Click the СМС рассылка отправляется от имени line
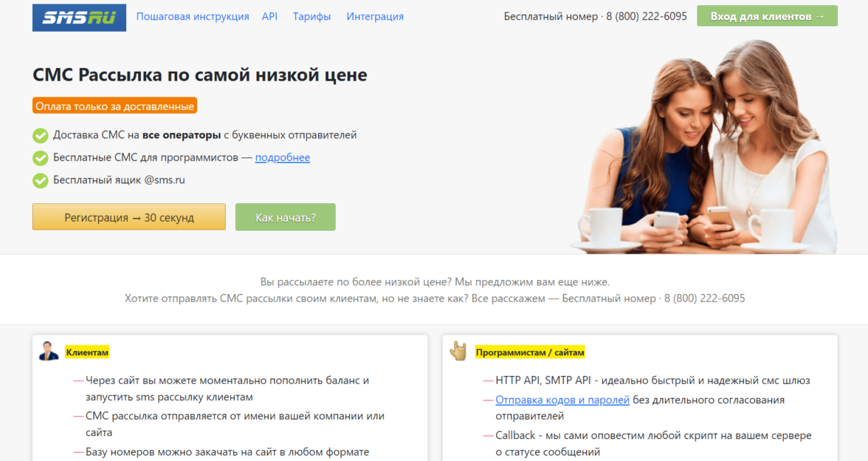 [235, 424]
